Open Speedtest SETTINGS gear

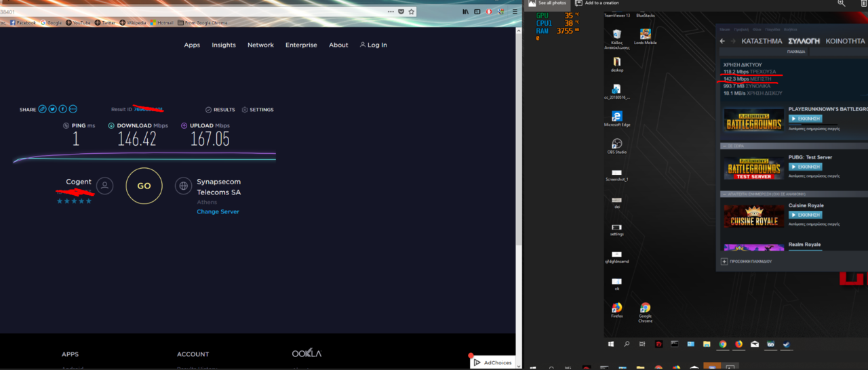coord(258,110)
